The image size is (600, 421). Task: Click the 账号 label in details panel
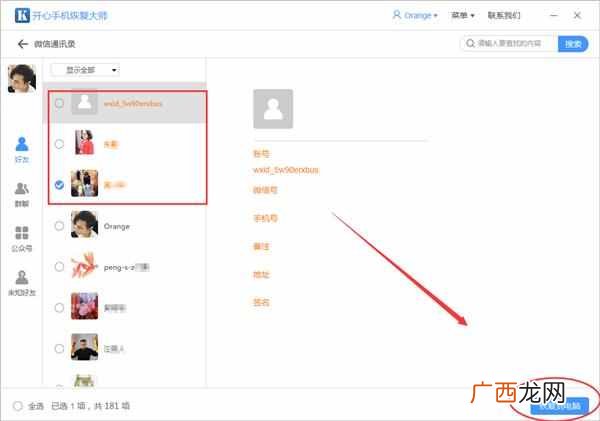point(261,154)
